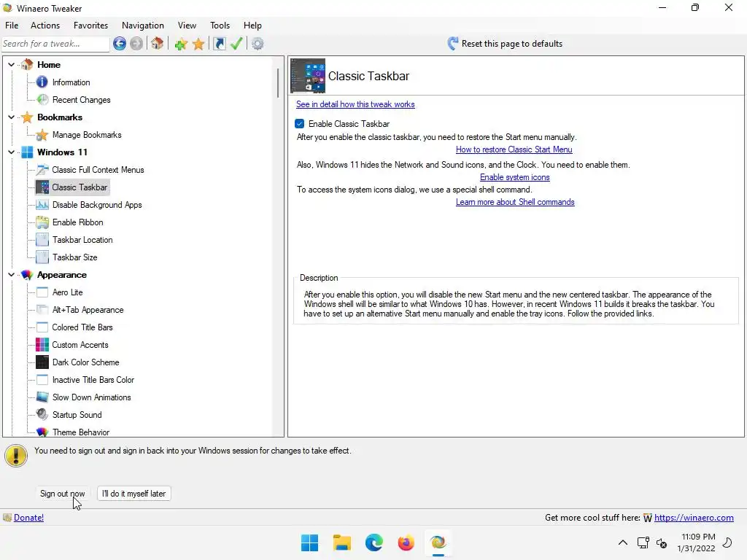Click the Information tree icon

42,82
